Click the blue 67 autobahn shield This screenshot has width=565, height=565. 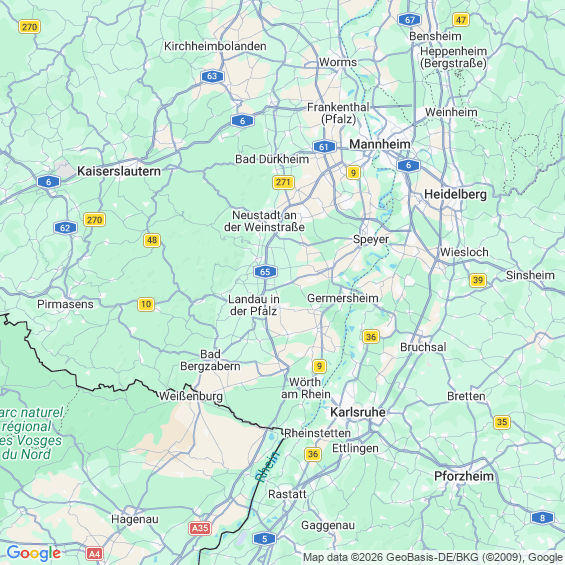tap(410, 20)
